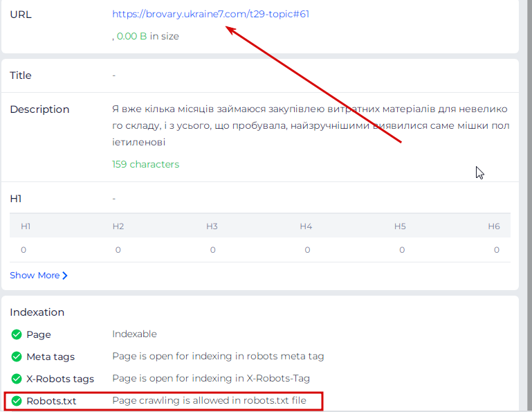Screen dimensions: 532x412
Task: Click the H1 column header in headings table
Action: (x=26, y=226)
